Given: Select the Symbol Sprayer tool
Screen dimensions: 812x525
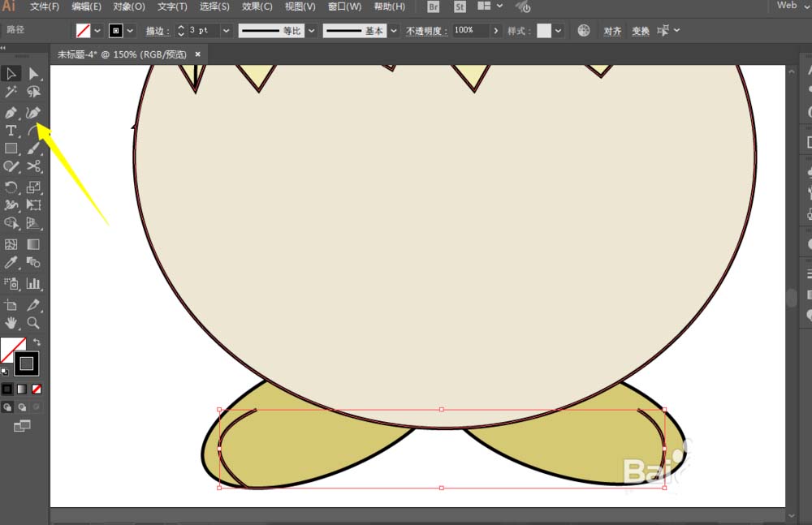Looking at the screenshot, I should point(11,283).
